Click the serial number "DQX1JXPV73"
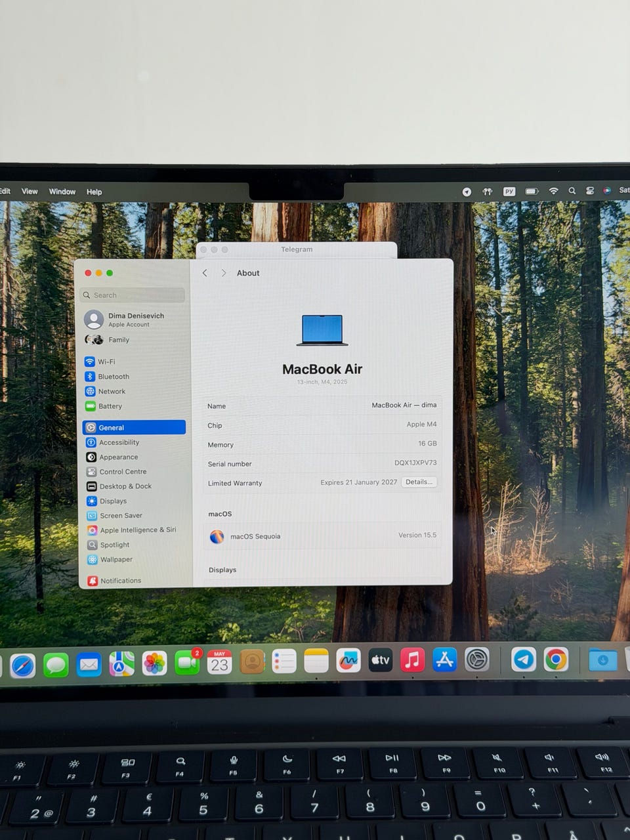Image resolution: width=630 pixels, height=840 pixels. tap(415, 463)
